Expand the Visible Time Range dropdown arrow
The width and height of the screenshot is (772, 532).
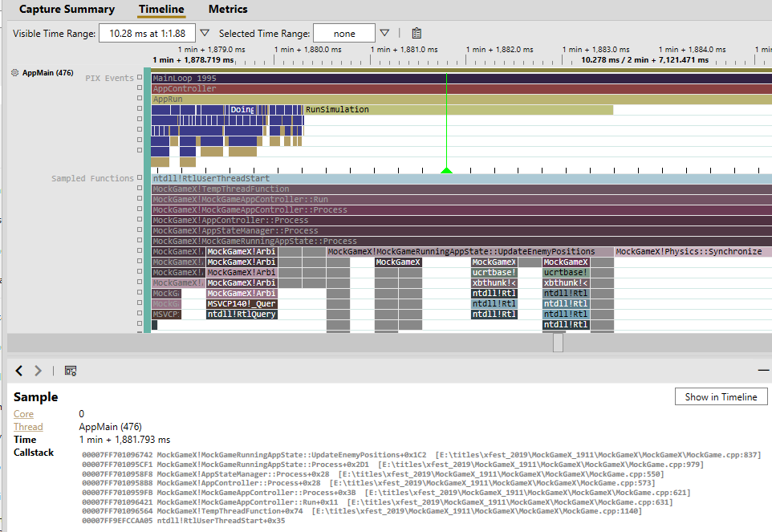coord(205,33)
